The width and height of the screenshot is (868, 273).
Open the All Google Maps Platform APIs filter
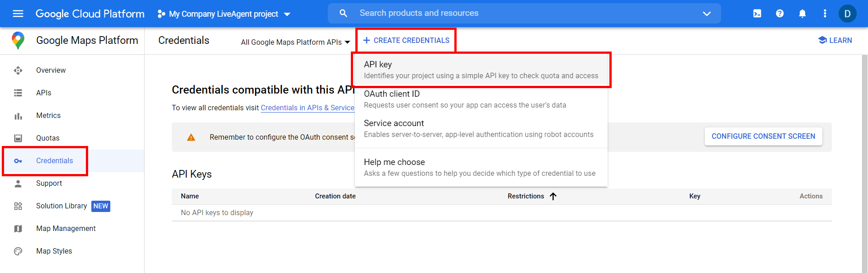[296, 42]
